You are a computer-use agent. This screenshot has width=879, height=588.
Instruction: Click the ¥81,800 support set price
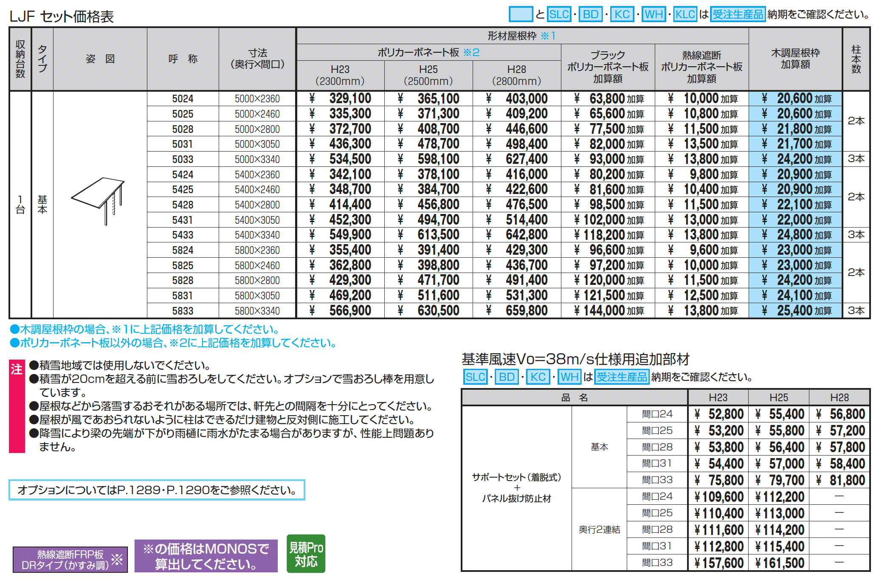[x=840, y=480]
